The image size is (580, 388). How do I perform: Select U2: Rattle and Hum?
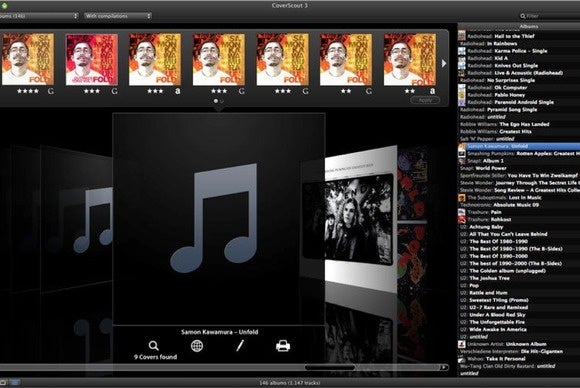pyautogui.click(x=519, y=293)
